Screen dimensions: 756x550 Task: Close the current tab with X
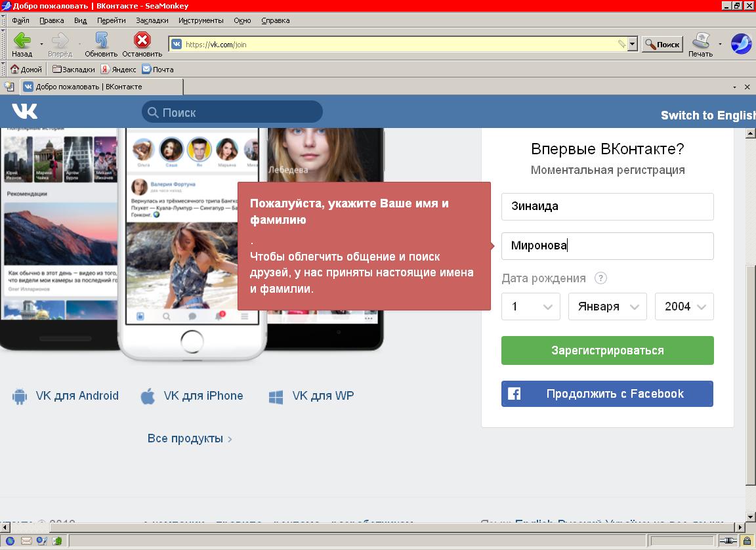pos(747,87)
